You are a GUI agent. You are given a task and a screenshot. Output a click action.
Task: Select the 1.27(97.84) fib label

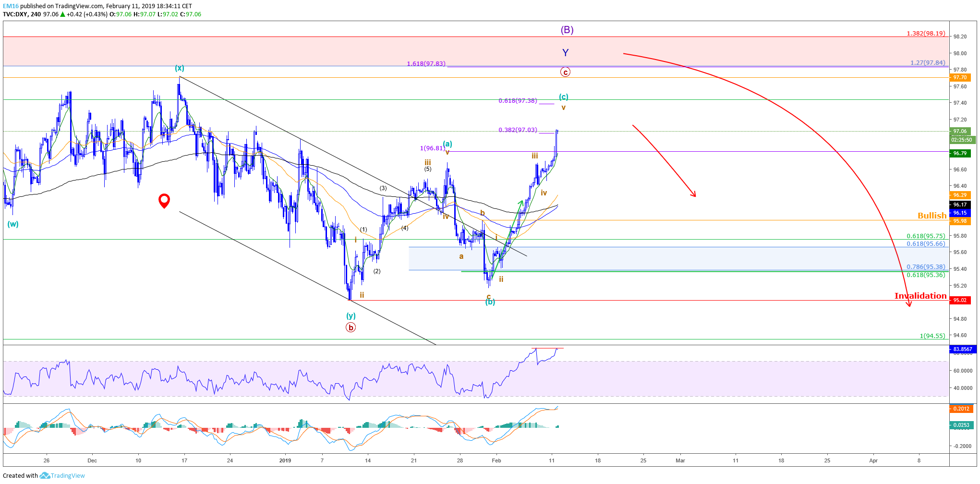pos(928,63)
